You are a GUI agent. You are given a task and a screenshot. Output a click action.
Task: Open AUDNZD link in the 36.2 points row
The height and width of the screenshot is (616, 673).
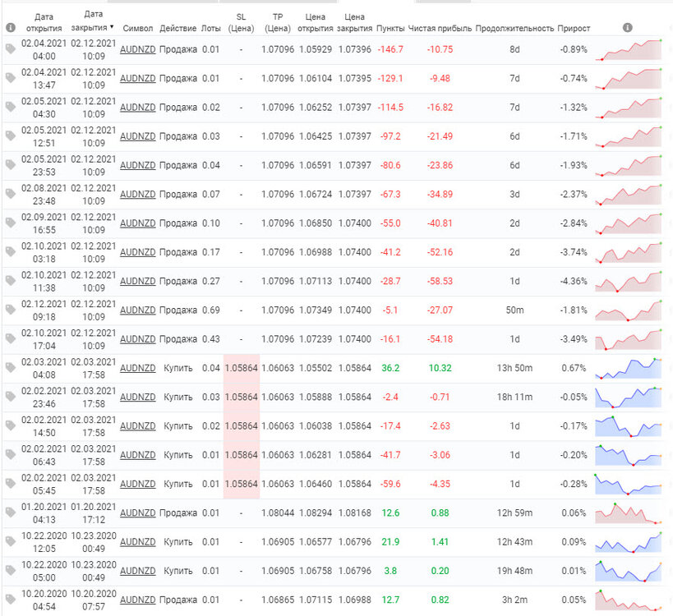(137, 368)
